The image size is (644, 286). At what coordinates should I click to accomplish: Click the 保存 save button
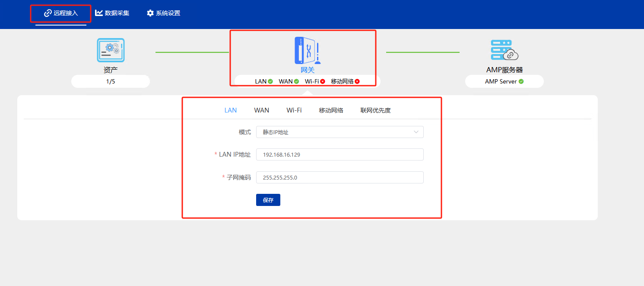coord(268,200)
